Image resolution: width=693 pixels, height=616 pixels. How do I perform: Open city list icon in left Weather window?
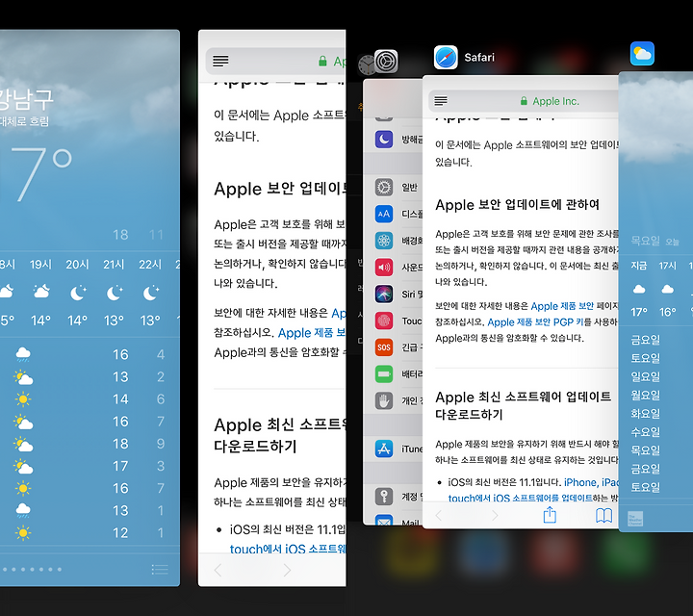click(160, 569)
